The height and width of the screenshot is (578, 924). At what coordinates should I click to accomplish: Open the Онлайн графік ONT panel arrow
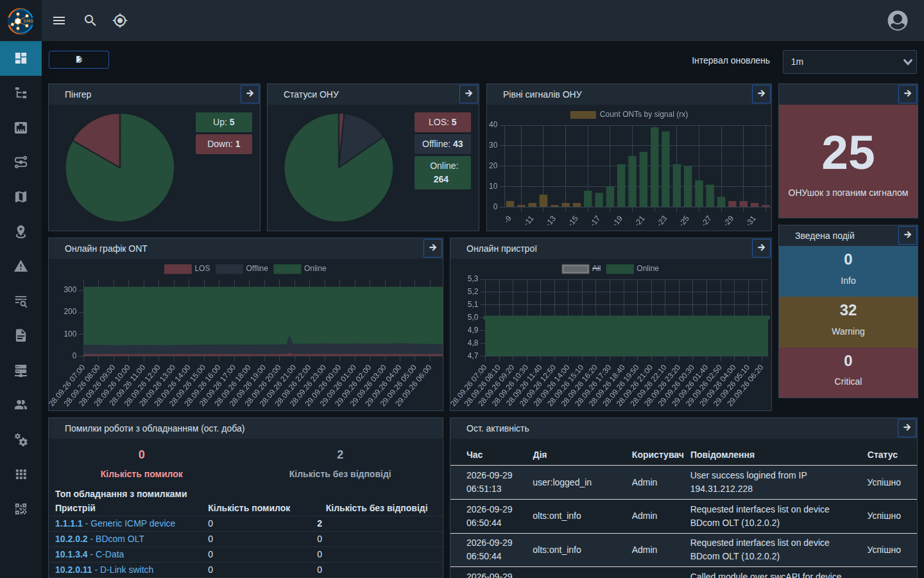point(432,248)
